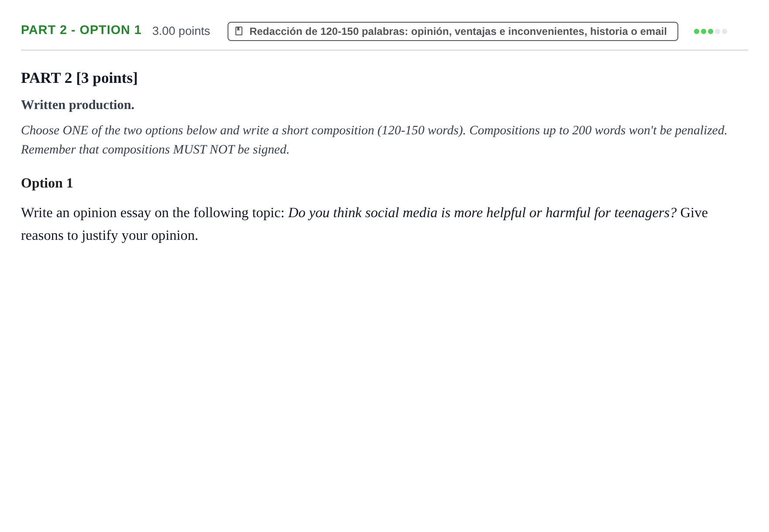
Task: Click the italic social media essay question
Action: click(x=482, y=213)
